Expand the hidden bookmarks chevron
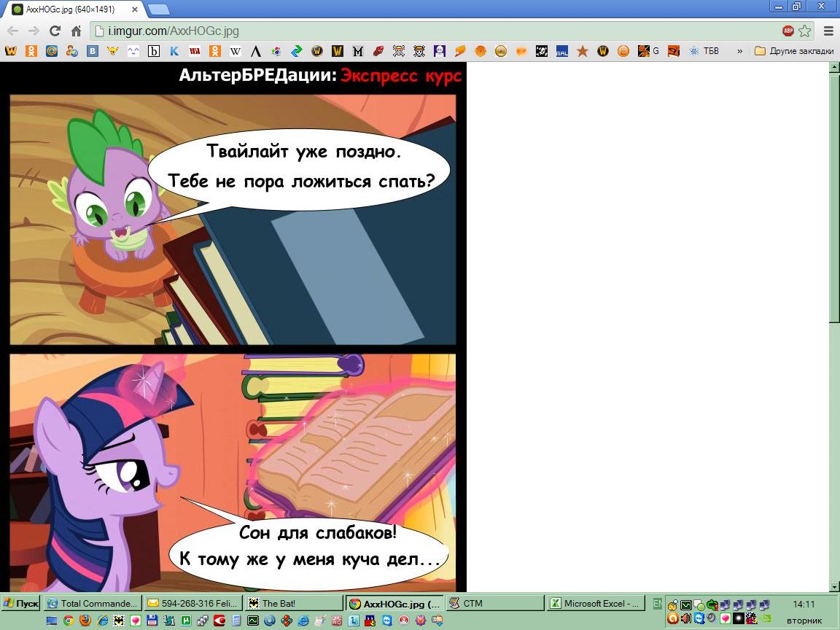 [740, 51]
